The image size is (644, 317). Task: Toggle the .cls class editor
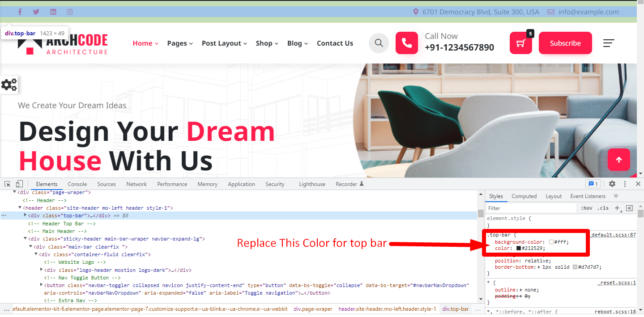pos(603,208)
